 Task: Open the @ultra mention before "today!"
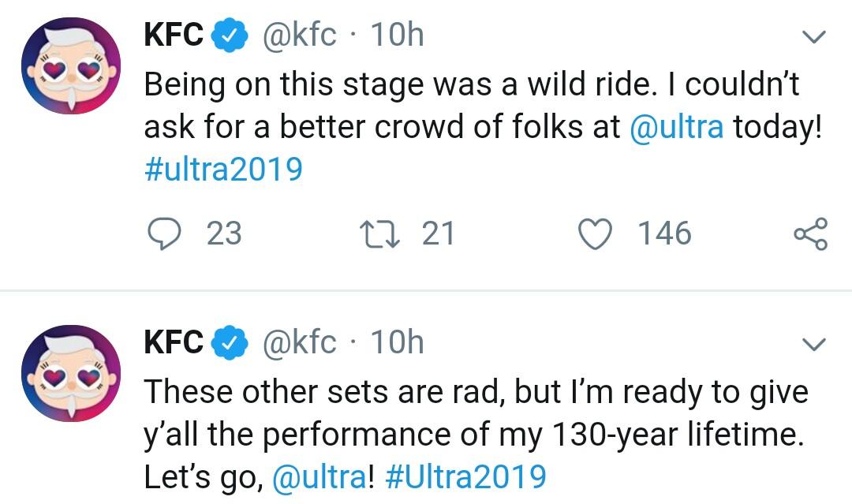676,127
